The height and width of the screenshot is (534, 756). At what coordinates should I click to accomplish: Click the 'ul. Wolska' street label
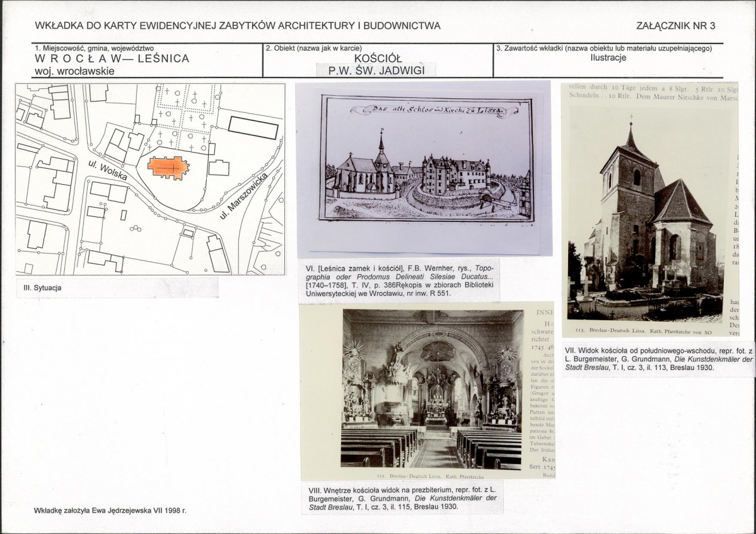coord(108,170)
